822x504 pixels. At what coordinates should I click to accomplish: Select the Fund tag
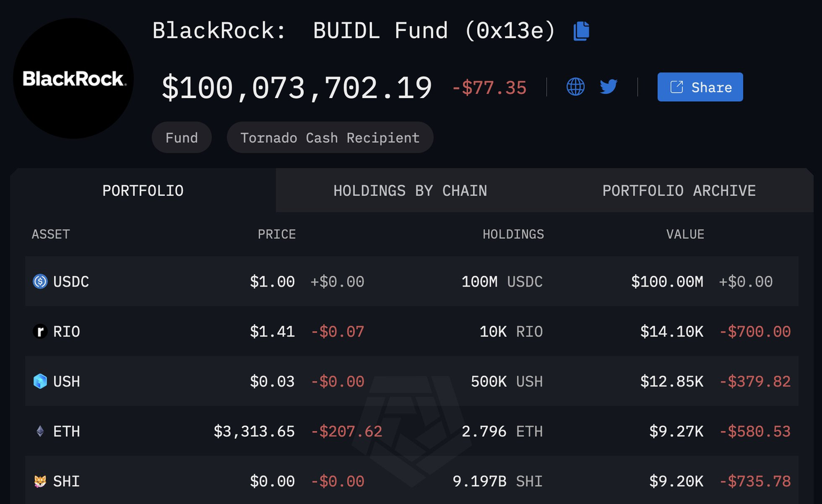click(182, 138)
